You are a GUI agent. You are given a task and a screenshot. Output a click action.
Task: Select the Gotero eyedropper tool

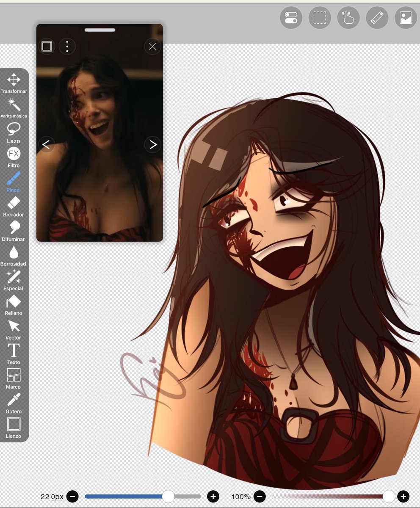(x=14, y=403)
